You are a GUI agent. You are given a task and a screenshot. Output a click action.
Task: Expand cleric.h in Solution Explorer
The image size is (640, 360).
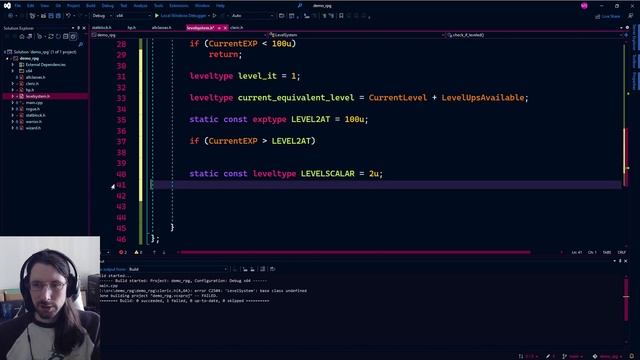tap(13, 83)
